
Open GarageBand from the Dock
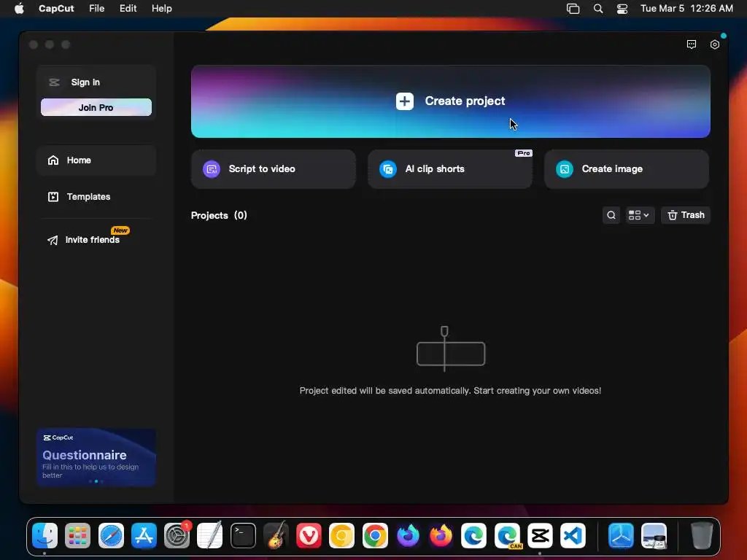click(276, 536)
